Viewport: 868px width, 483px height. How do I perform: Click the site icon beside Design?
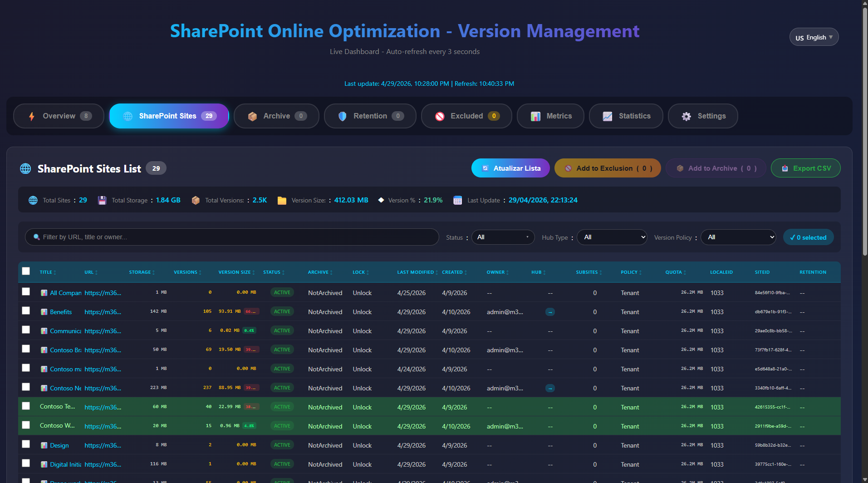44,445
